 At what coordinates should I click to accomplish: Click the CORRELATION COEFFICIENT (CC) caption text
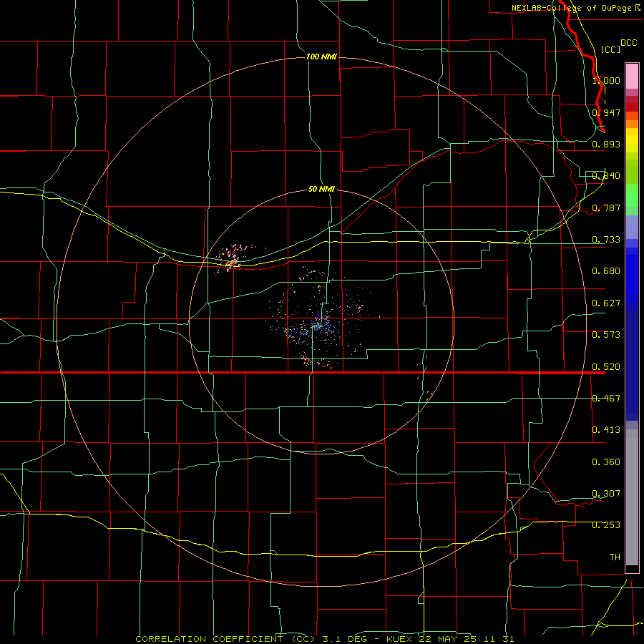225,639
